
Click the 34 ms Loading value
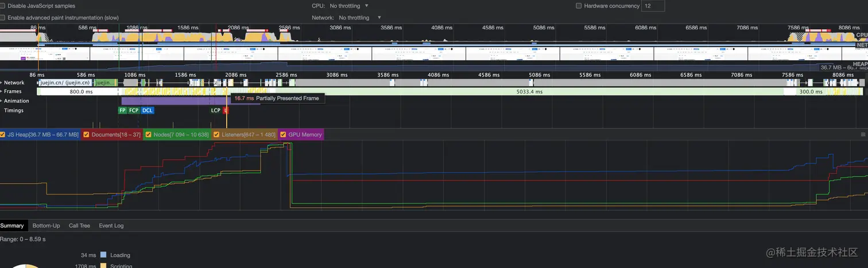[88, 255]
